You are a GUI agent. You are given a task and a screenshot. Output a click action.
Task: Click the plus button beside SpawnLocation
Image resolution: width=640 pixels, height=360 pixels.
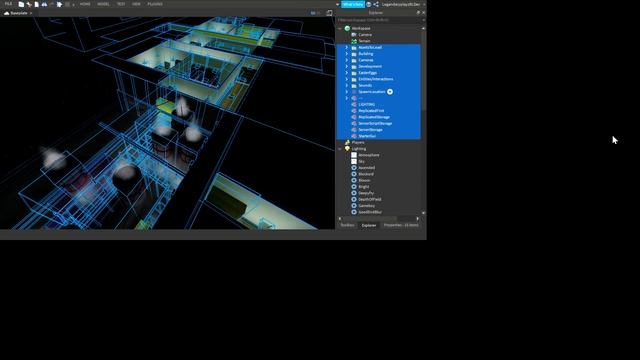pos(390,92)
